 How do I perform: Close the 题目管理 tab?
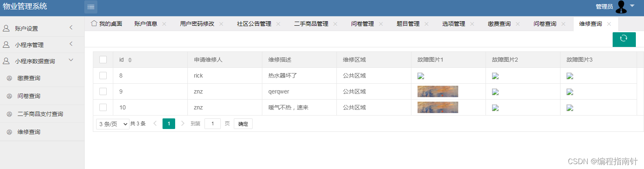(426, 24)
